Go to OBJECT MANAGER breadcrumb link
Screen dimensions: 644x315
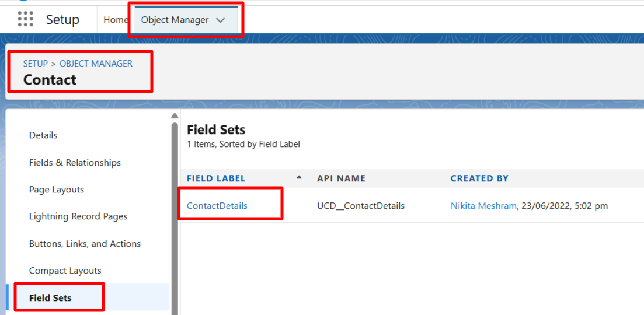coord(96,64)
